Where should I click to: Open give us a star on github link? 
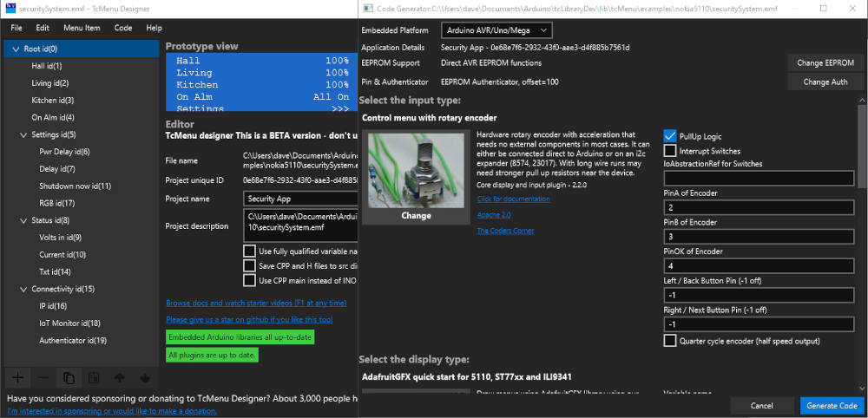tap(249, 320)
